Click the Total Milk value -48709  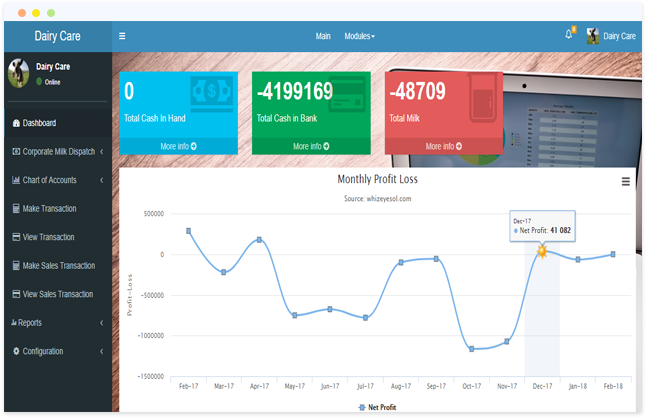pos(417,91)
